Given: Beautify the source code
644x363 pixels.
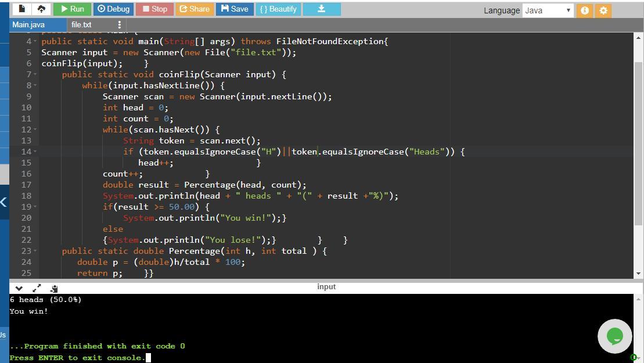Looking at the screenshot, I should click(x=279, y=9).
